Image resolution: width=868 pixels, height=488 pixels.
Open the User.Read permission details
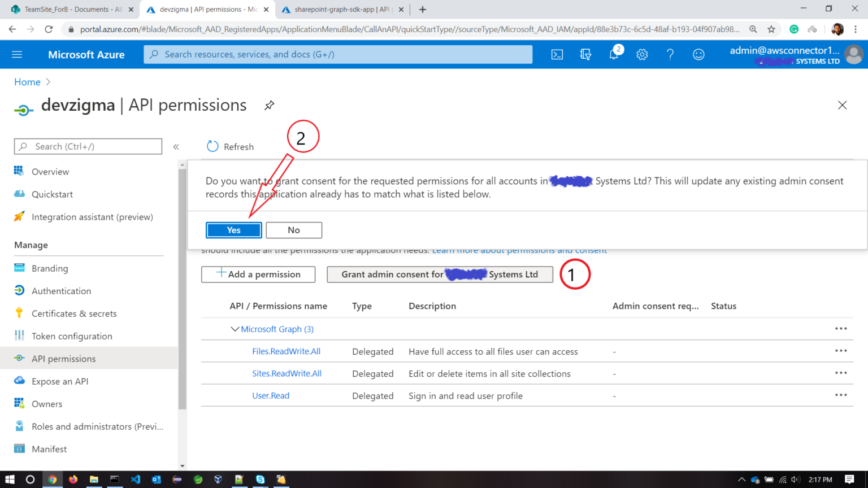(271, 395)
